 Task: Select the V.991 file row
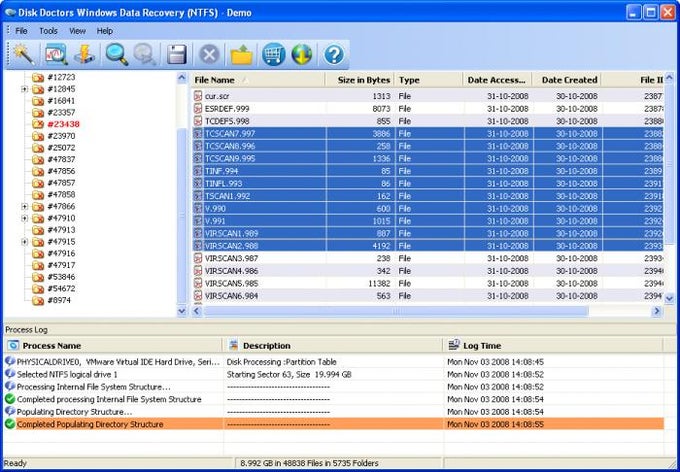[427, 221]
